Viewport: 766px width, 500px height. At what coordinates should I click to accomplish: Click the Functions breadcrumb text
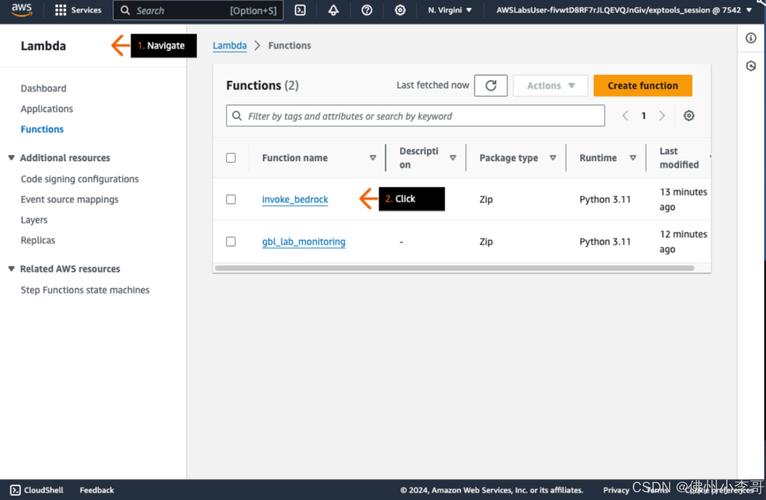[289, 45]
